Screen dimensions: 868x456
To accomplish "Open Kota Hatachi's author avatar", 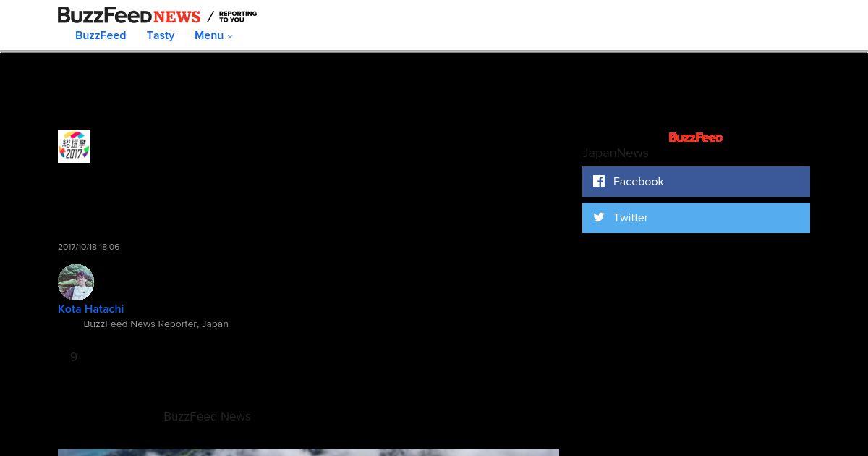I will coord(76,282).
